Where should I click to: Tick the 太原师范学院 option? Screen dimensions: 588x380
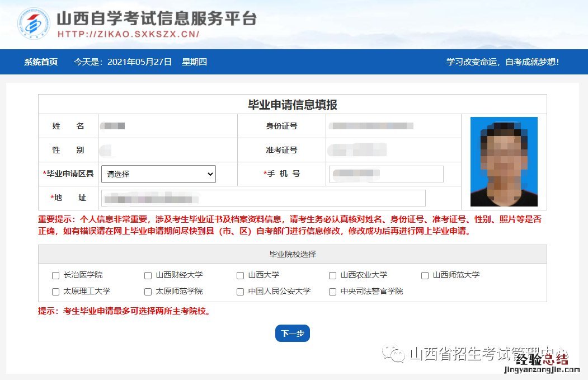pos(148,292)
